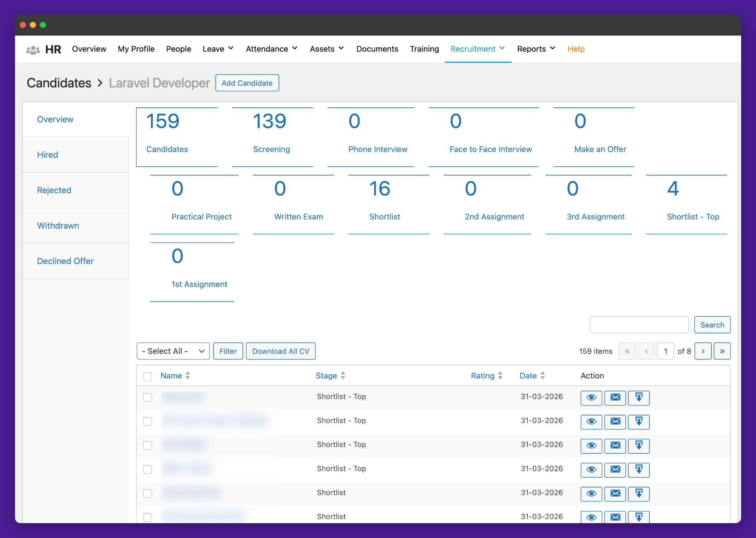Go to next page arrow in pagination
This screenshot has width=756, height=538.
pos(703,351)
